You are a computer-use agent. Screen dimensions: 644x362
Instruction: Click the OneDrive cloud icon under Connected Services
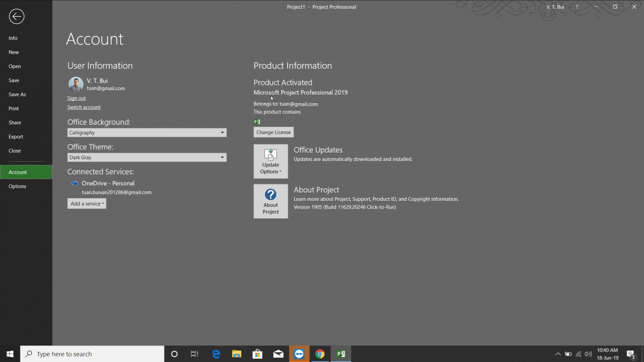pyautogui.click(x=74, y=183)
